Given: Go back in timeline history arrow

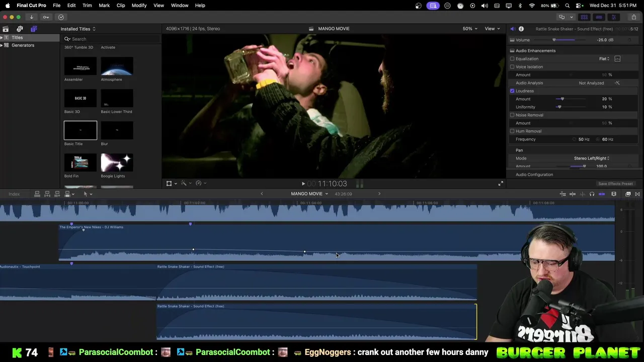Looking at the screenshot, I should point(262,194).
